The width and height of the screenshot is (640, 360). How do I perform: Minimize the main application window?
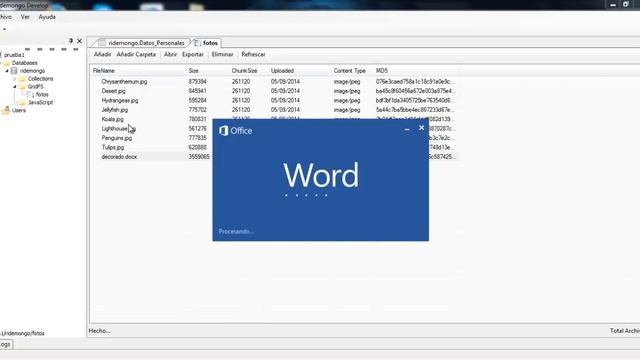tap(613, 4)
